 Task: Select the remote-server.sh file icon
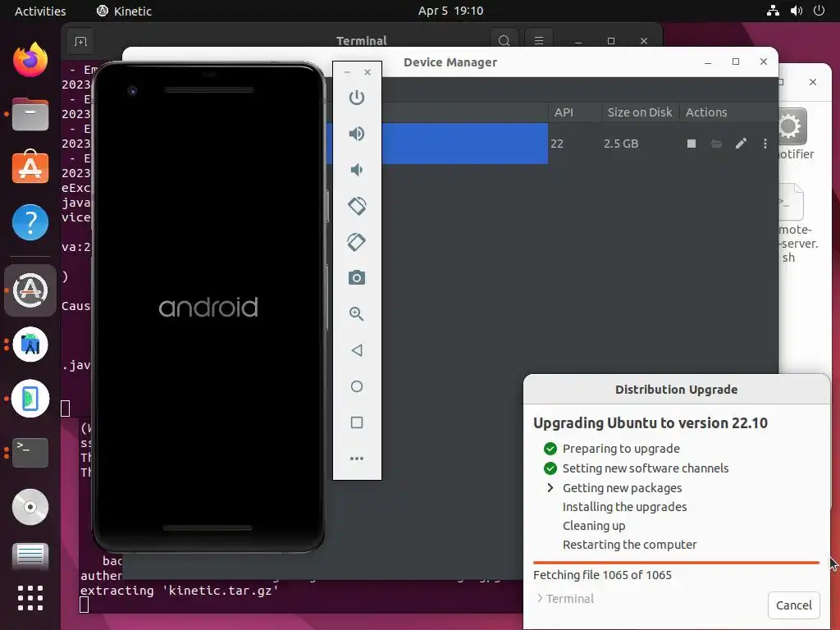pyautogui.click(x=792, y=203)
